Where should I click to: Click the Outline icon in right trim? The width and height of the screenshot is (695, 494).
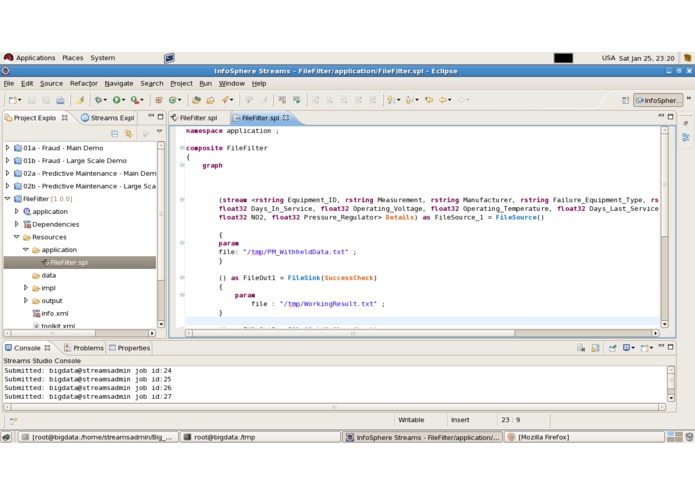pos(686,137)
